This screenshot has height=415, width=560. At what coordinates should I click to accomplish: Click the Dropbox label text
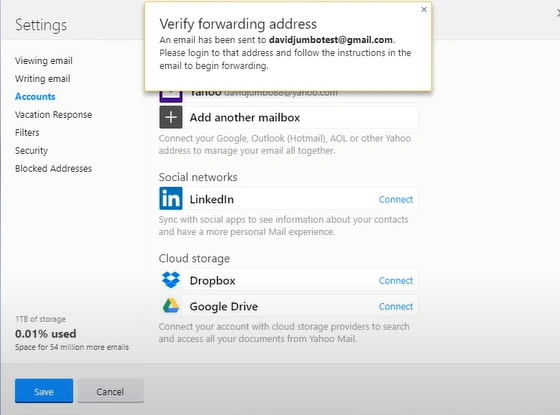(x=212, y=281)
